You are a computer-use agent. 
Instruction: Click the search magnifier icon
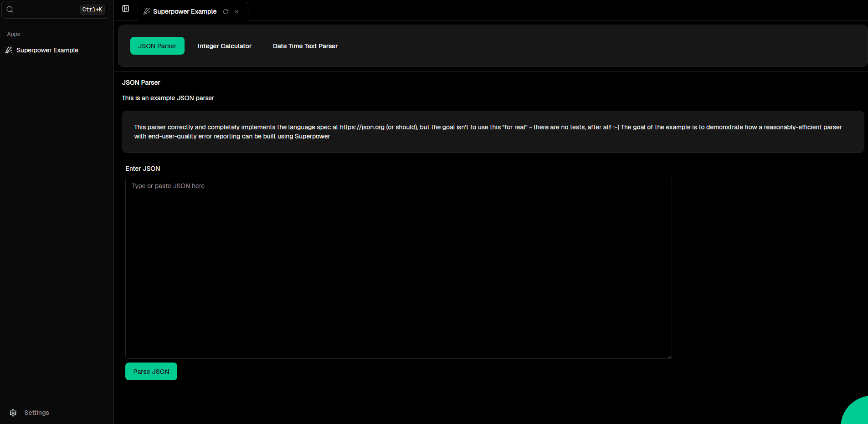(x=10, y=10)
